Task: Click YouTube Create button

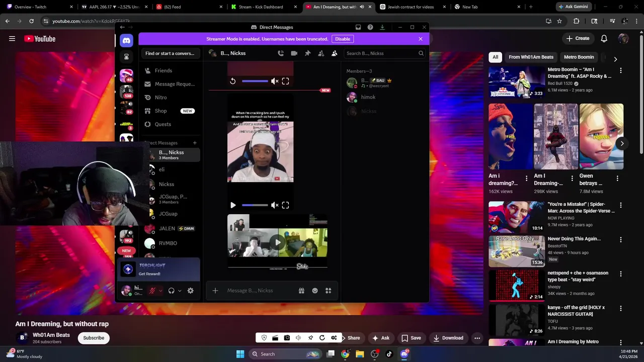Action: point(578,39)
